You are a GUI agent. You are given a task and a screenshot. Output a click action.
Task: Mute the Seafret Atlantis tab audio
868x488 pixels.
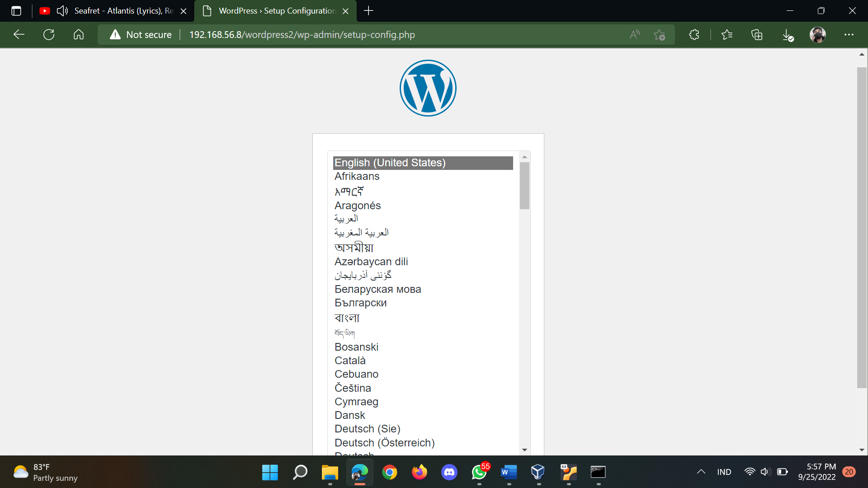(x=62, y=11)
